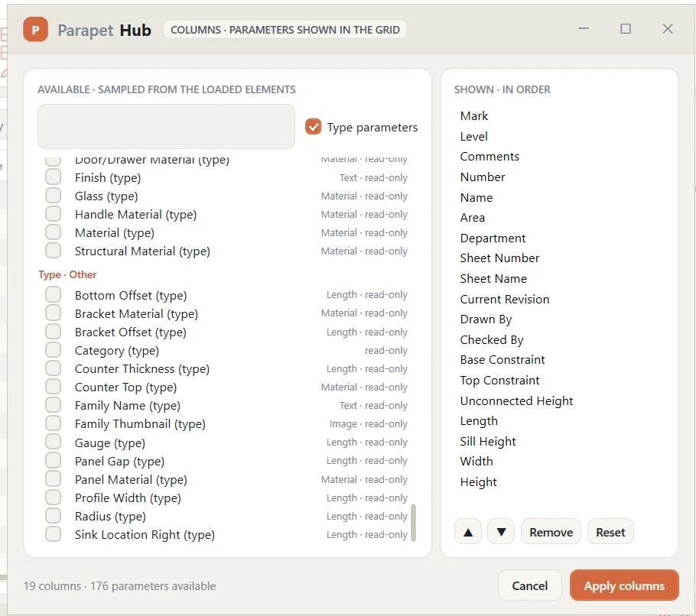Select Sheet Name column entry
Screen dimensions: 696x616
pos(493,278)
